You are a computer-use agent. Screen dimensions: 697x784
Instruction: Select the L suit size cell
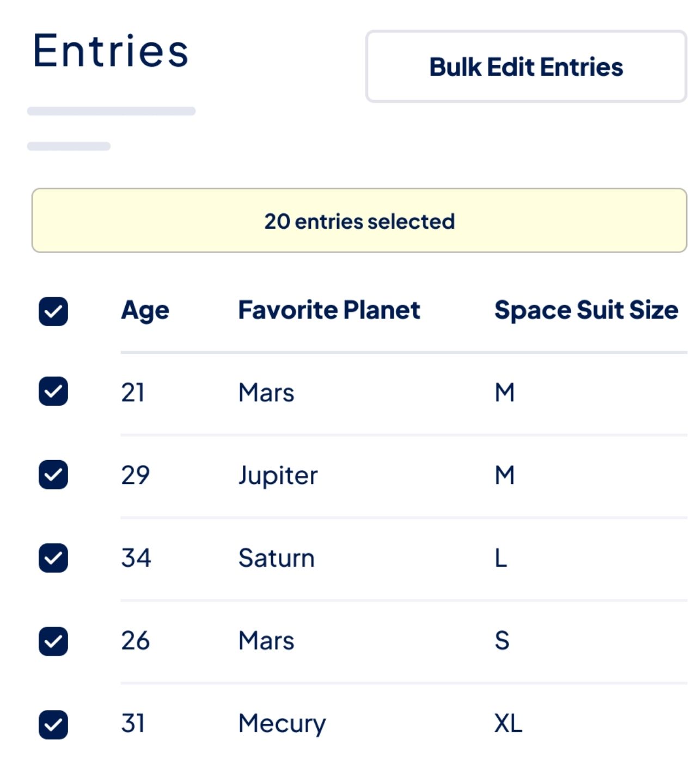coord(501,558)
